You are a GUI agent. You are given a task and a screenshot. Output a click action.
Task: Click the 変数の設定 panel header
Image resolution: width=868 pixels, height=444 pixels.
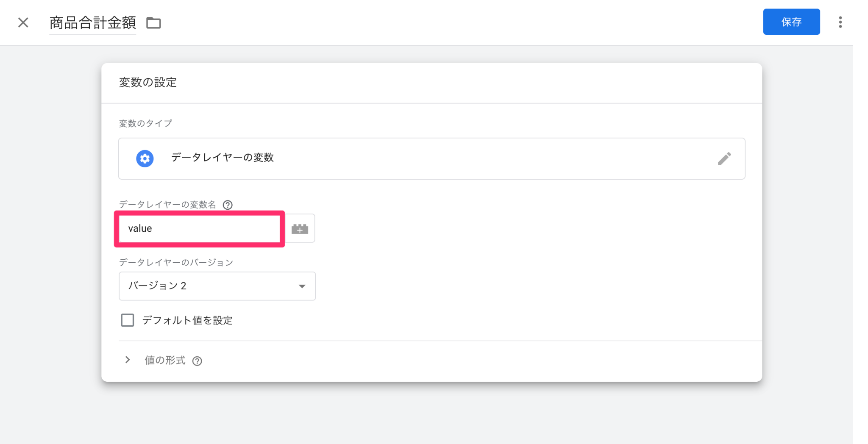(x=148, y=83)
